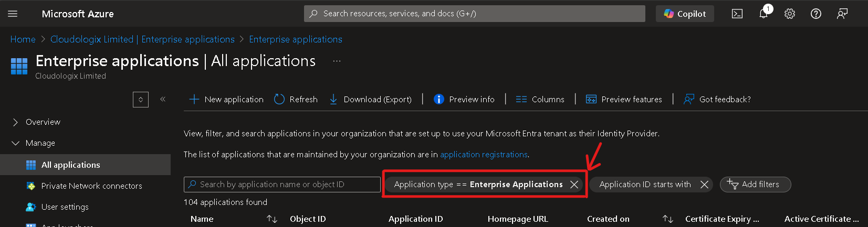Click Download (Export)
868x227 pixels.
pyautogui.click(x=370, y=99)
